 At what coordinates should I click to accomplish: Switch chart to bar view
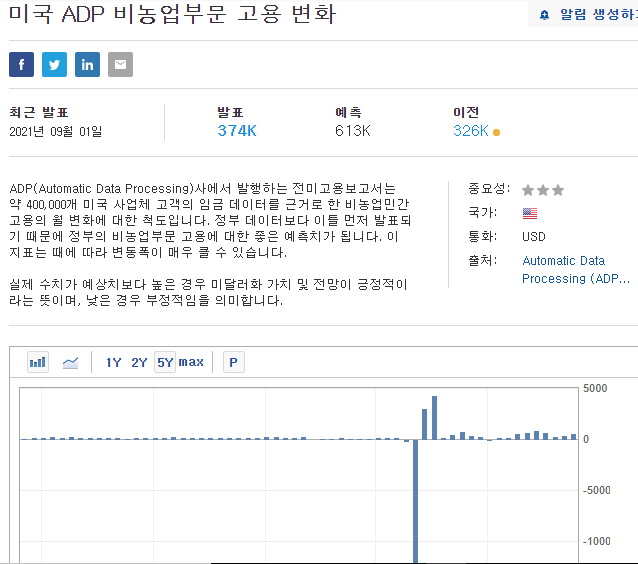click(x=38, y=362)
